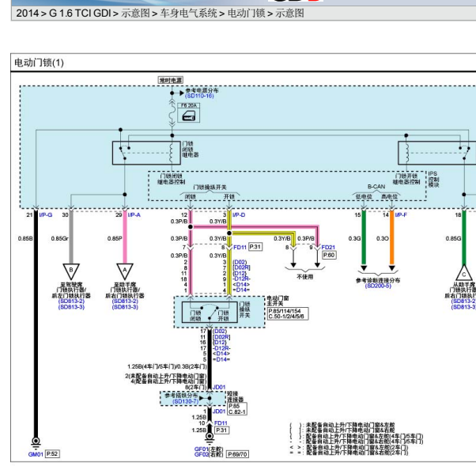Viewport: 476px width, 474px height.
Task: Select triangle connector A symbol
Action: (x=125, y=271)
